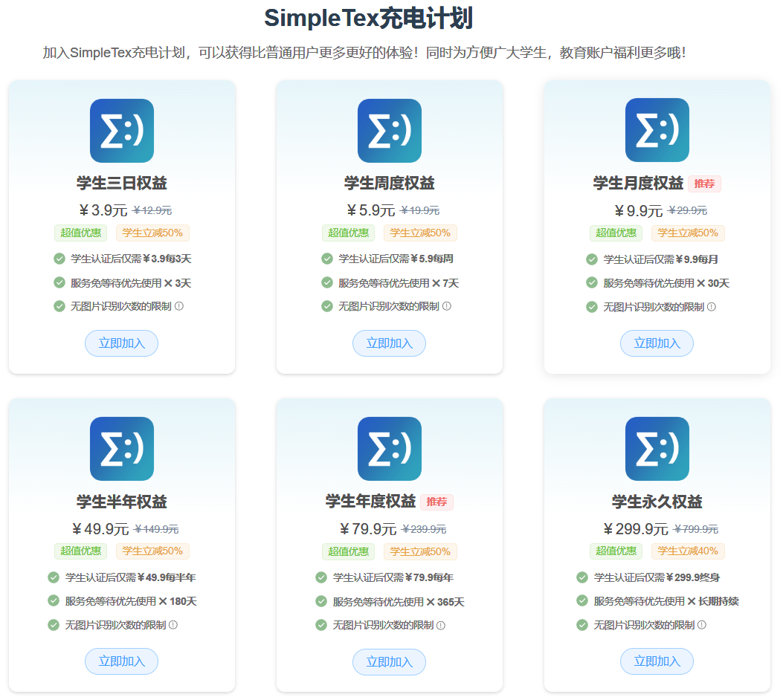Screen dimensions: 783x700
Task: Click the 推荐 badge next to 学生月度权益
Action: tap(704, 184)
